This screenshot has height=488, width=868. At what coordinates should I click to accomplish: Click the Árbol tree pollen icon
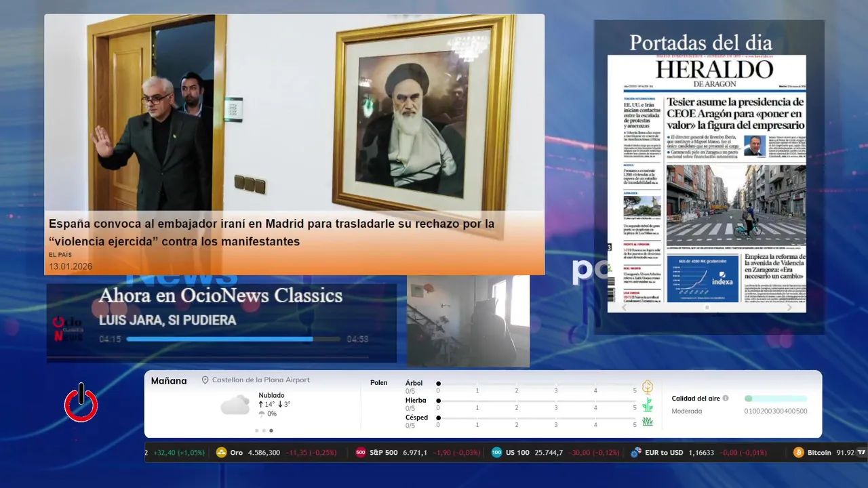click(648, 387)
